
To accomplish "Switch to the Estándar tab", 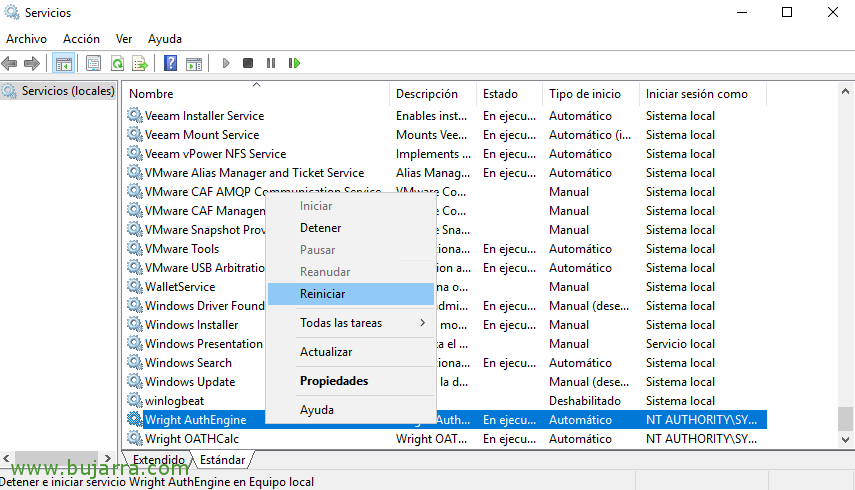I will [222, 459].
